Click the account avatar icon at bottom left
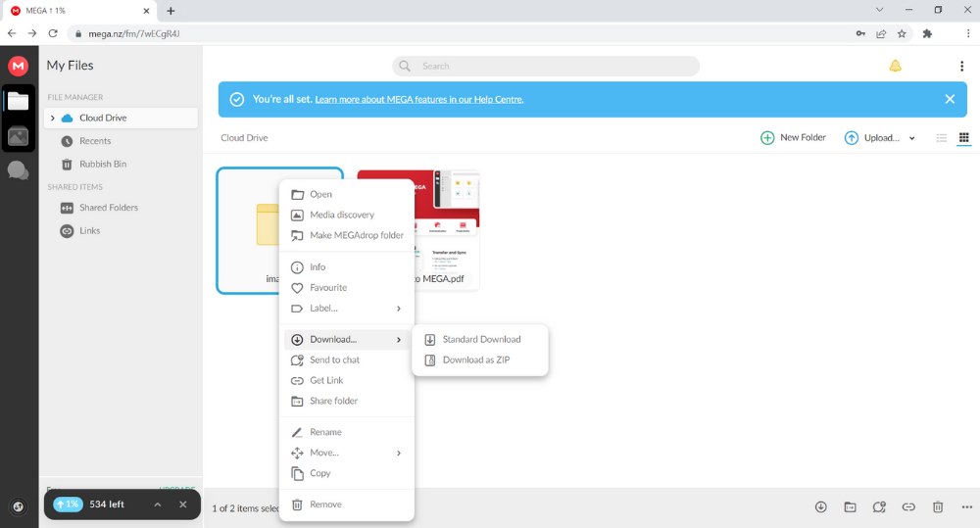The image size is (980, 528). pos(18,506)
